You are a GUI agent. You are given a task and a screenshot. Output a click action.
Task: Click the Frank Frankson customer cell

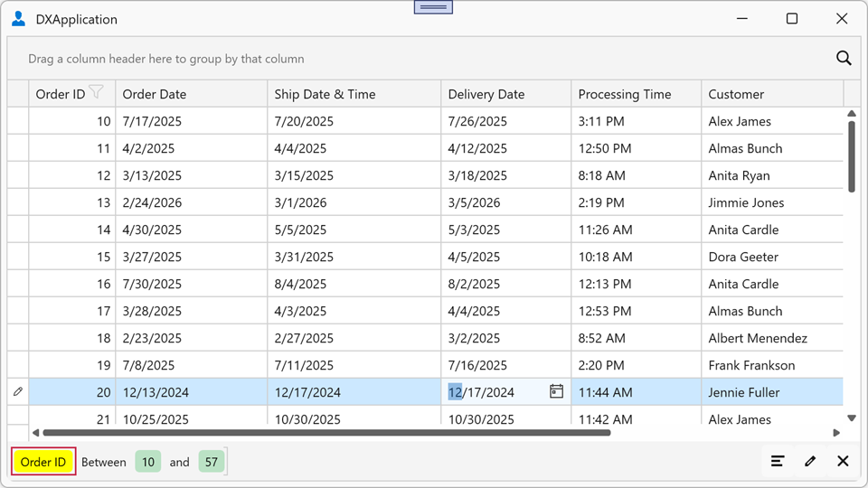[x=772, y=364]
